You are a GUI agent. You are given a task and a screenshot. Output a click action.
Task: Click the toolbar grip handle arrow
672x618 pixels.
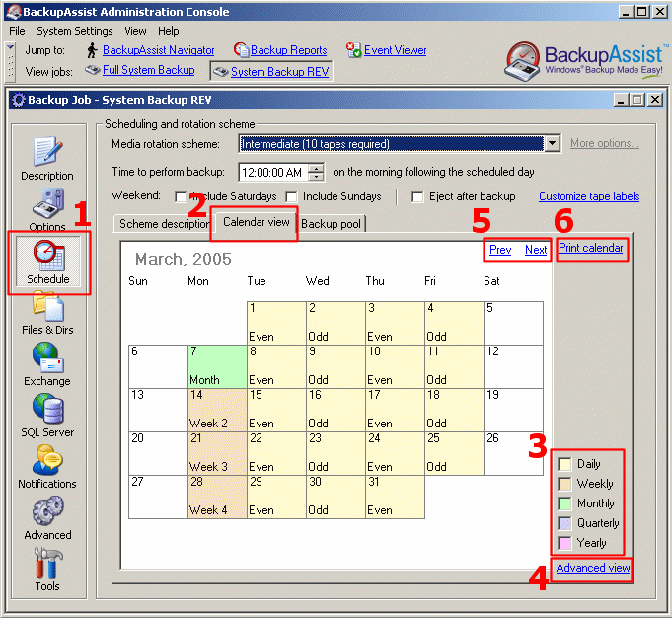click(x=10, y=46)
